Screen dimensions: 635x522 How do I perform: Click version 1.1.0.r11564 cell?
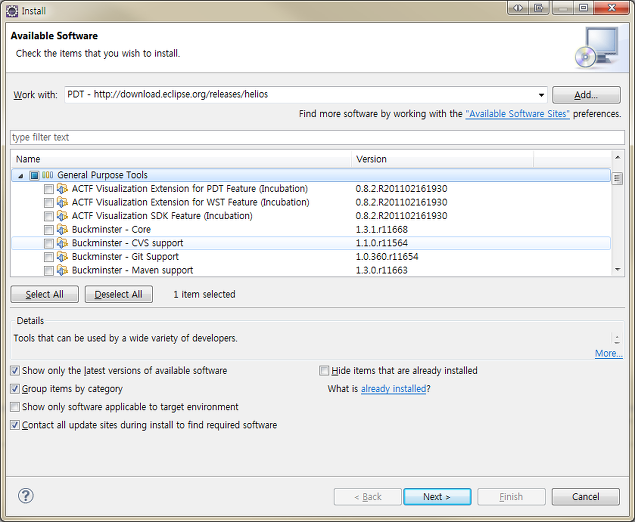point(381,243)
